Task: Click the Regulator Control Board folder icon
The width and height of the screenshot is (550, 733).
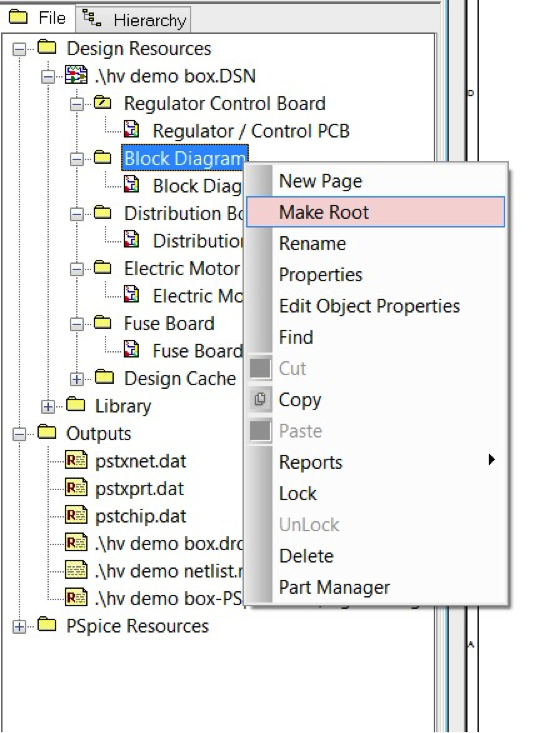Action: pyautogui.click(x=102, y=102)
